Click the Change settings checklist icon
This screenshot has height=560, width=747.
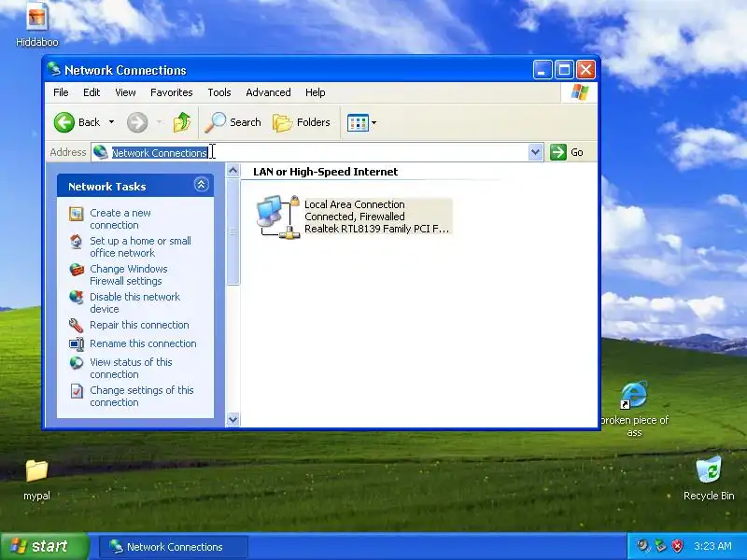tap(77, 391)
